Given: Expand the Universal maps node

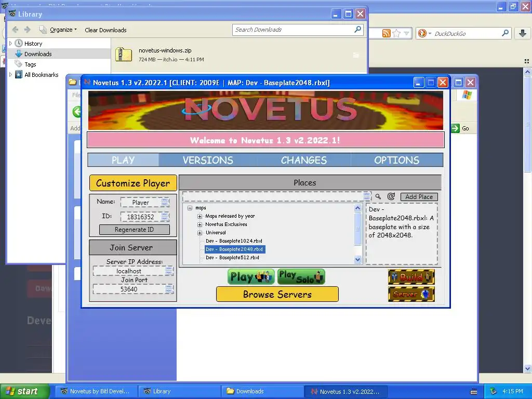Looking at the screenshot, I should [x=200, y=233].
